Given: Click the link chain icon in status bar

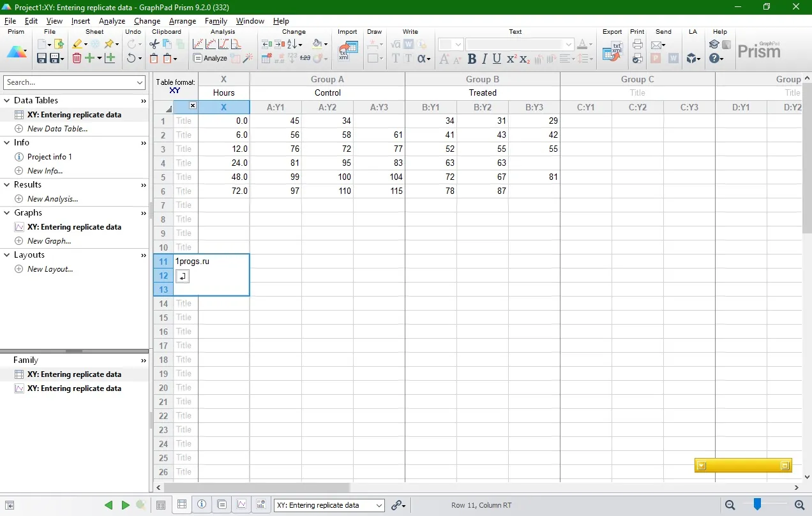Looking at the screenshot, I should [x=396, y=505].
